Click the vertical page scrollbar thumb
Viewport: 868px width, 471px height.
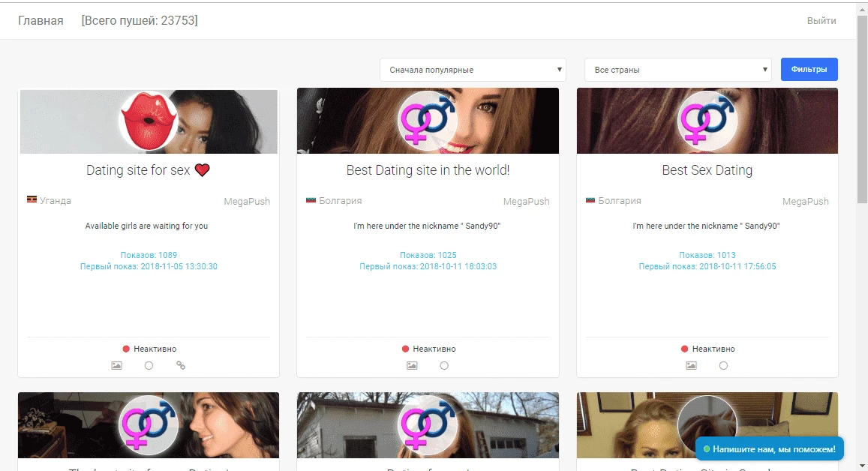(862, 111)
